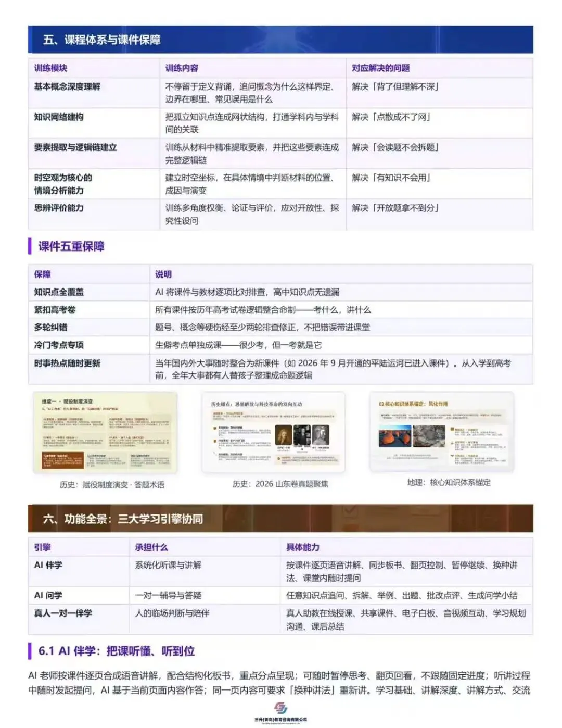This screenshot has width=562, height=728.
Task: Click text 所有课件按历年高考试卷逻辑整合命制
Action: pyautogui.click(x=225, y=310)
